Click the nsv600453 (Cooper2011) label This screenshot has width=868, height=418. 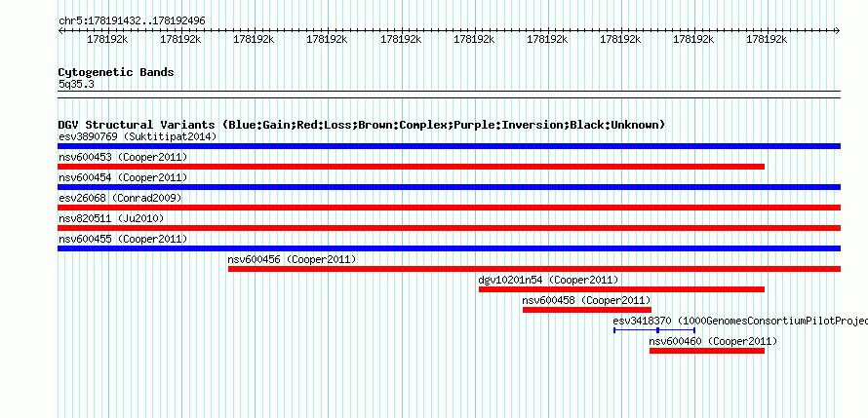[123, 157]
